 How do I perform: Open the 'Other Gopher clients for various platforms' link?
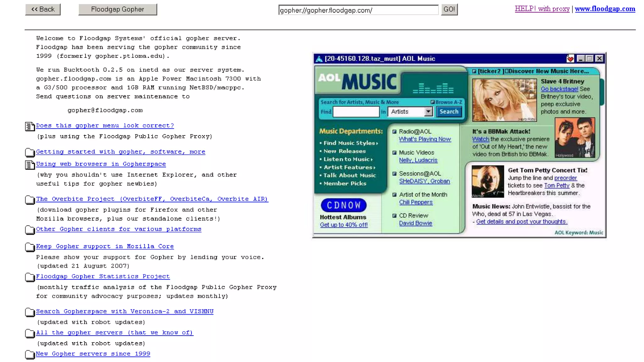pos(119,229)
